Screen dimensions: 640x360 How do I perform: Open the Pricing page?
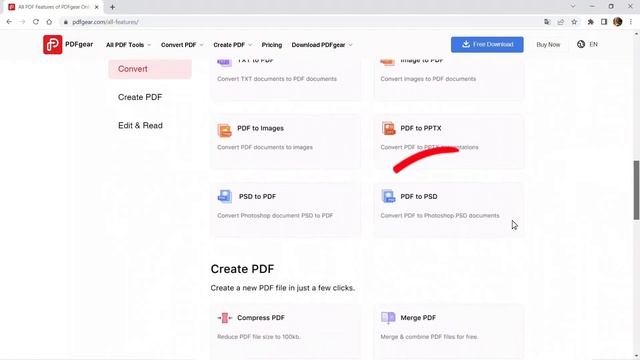tap(272, 45)
